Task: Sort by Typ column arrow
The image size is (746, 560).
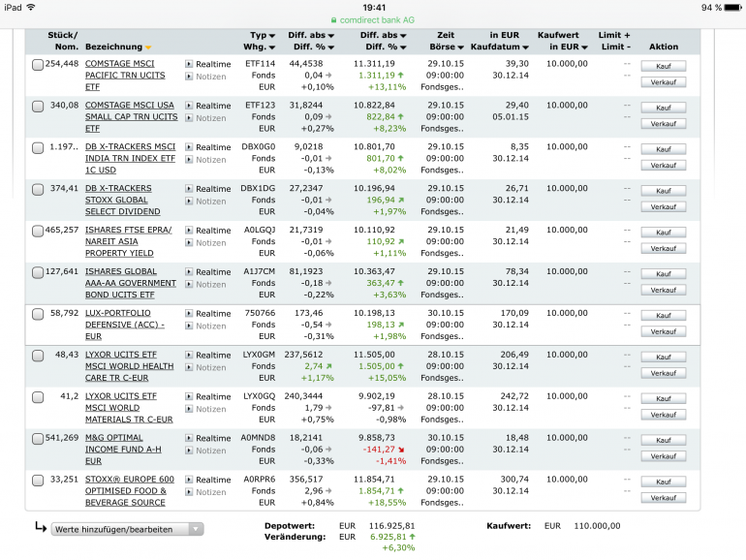Action: click(x=272, y=36)
